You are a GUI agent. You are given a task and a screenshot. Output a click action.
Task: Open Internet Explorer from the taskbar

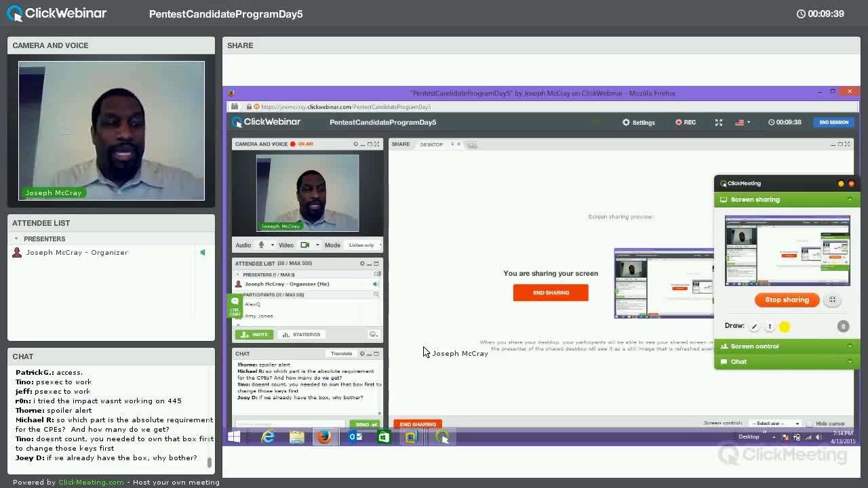click(269, 437)
